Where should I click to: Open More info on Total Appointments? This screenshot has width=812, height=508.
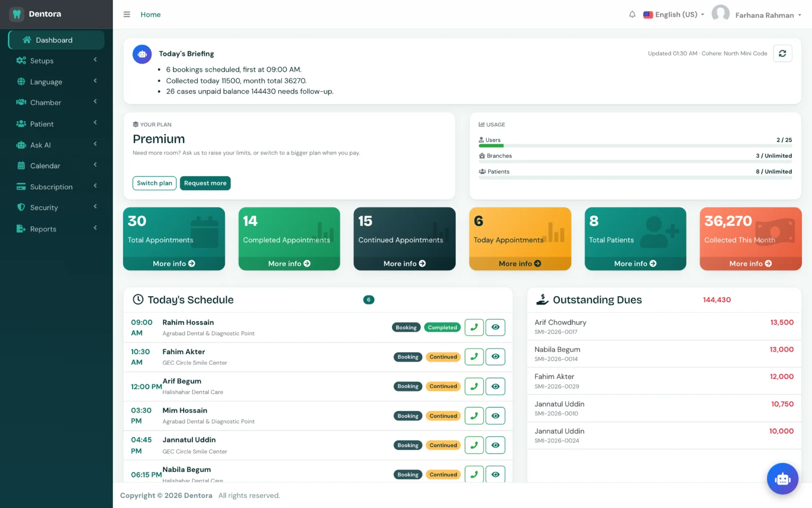tap(174, 264)
